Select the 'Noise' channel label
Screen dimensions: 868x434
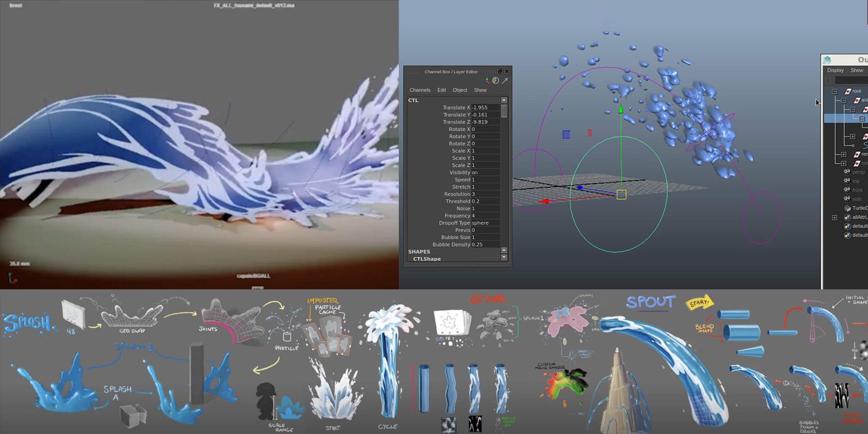(x=463, y=208)
